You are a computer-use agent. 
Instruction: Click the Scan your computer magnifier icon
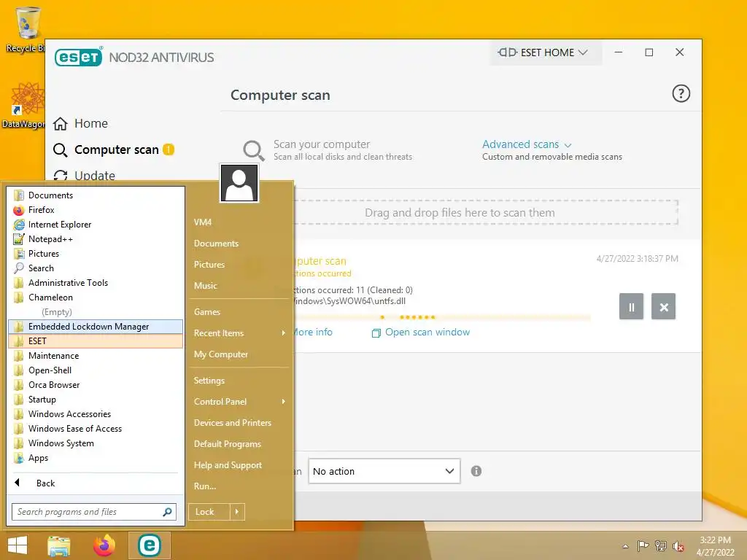(253, 150)
